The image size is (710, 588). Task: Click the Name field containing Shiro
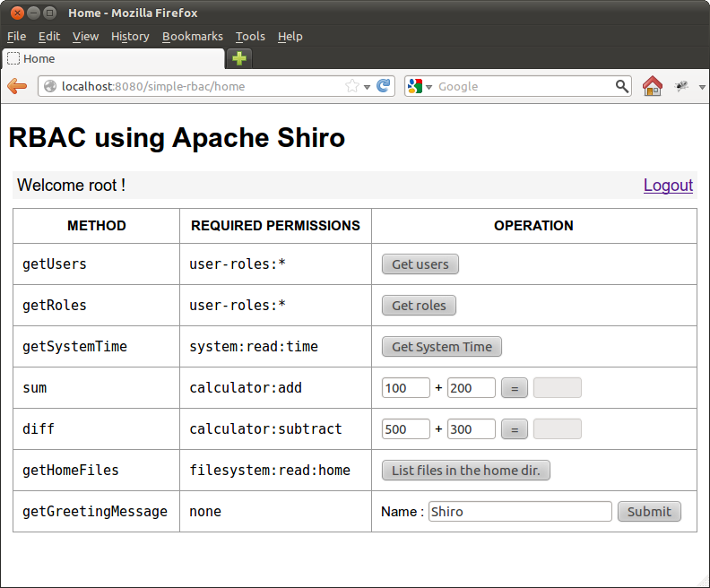pyautogui.click(x=520, y=512)
